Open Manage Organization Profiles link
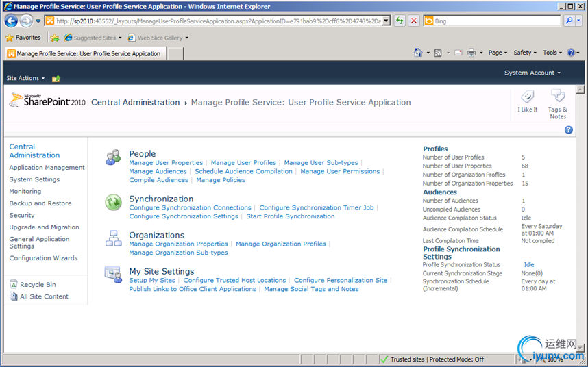The height and width of the screenshot is (367, 588). coord(281,244)
